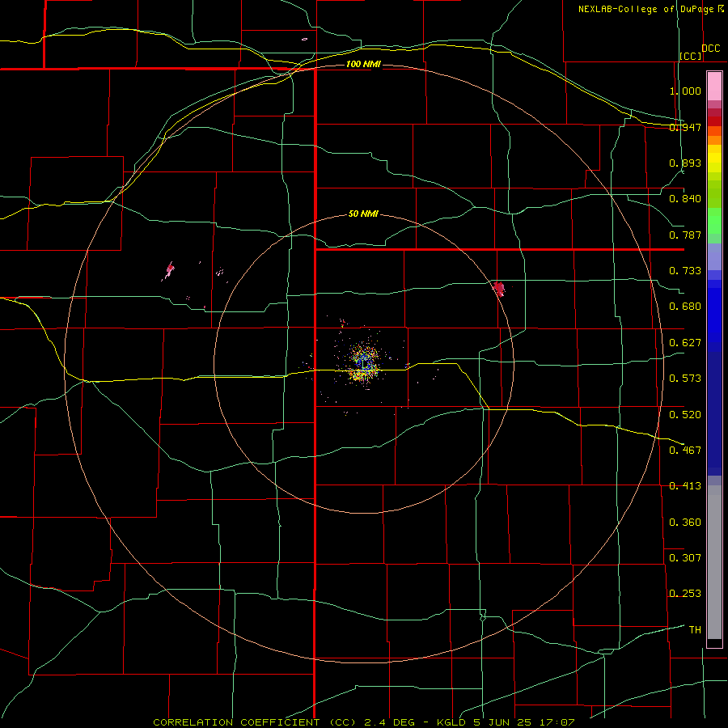Click the tiny pink echo near the top
Viewport: 728px width, 728px height.
click(305, 40)
